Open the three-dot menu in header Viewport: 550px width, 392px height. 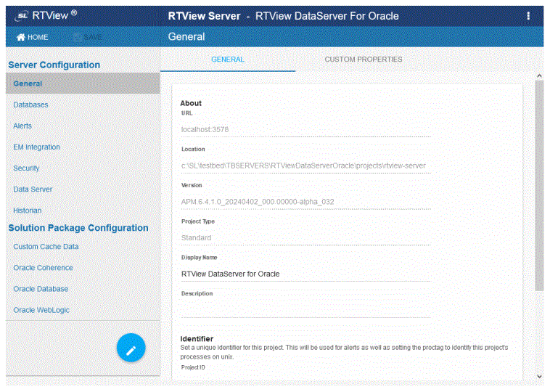pyautogui.click(x=528, y=16)
